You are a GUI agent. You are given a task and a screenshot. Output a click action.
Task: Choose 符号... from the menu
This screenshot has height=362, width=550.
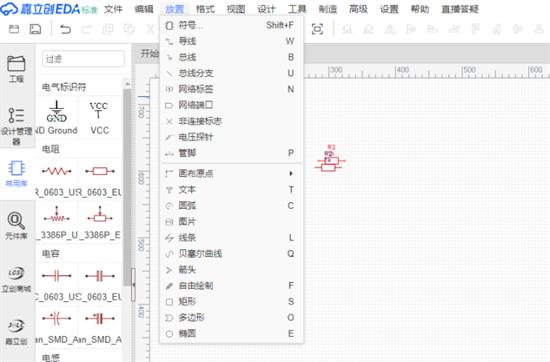point(232,25)
